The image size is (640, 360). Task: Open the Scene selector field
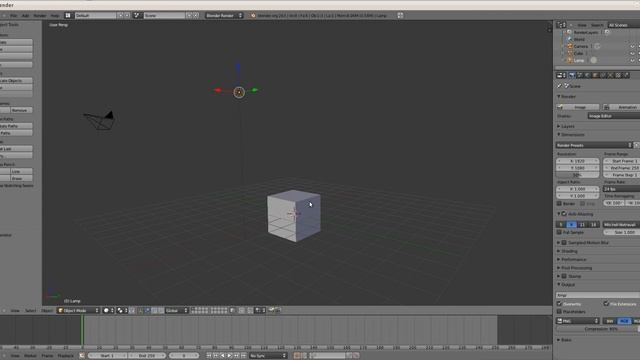pyautogui.click(x=164, y=16)
